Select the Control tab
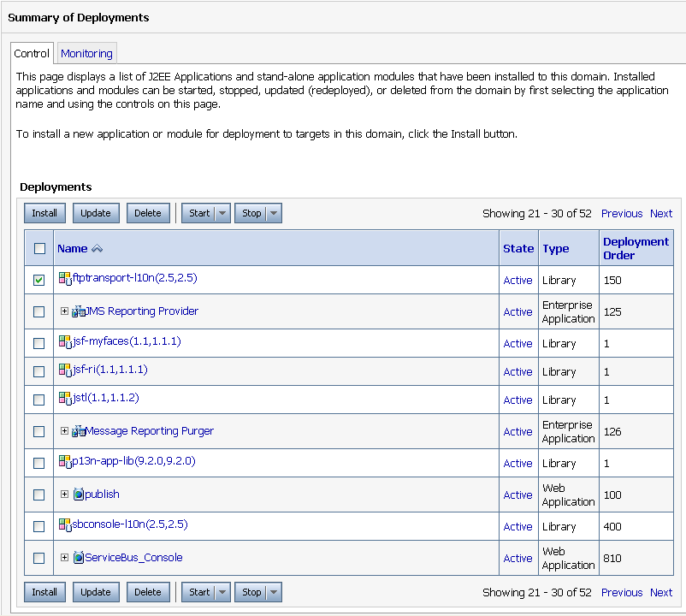 tap(32, 53)
